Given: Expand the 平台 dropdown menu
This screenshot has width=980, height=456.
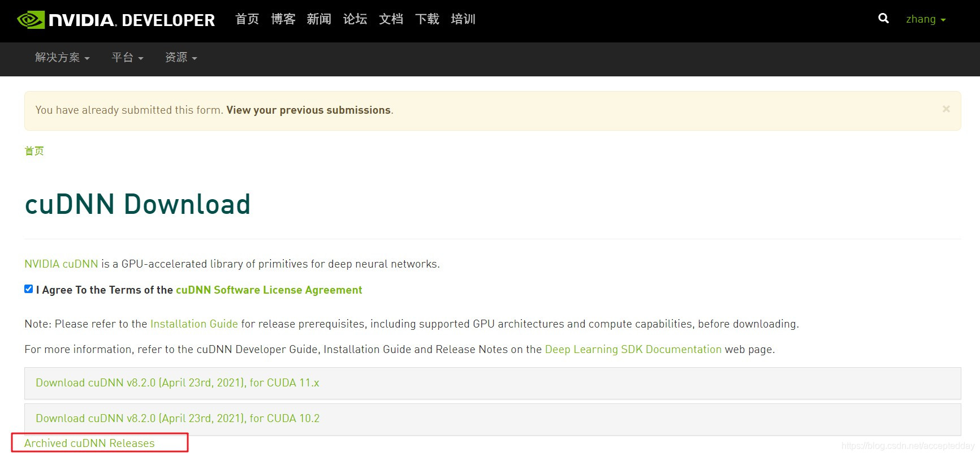Looking at the screenshot, I should pyautogui.click(x=127, y=58).
